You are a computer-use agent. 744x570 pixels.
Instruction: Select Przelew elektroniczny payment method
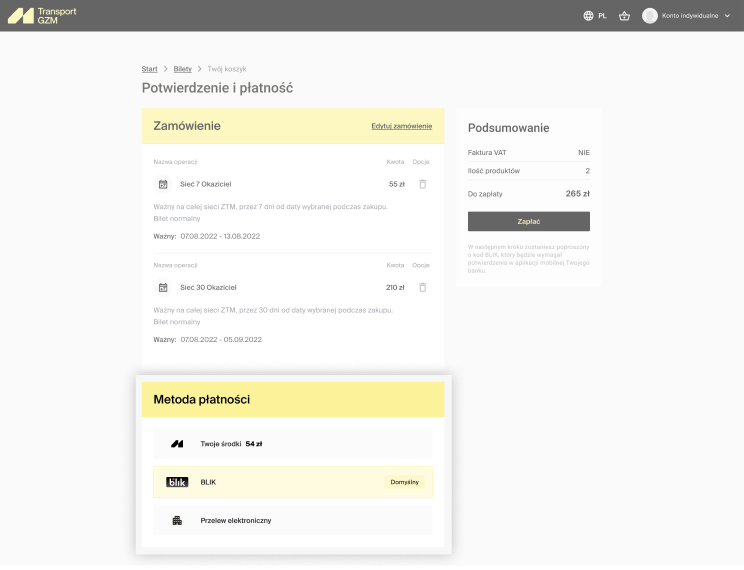tap(292, 520)
